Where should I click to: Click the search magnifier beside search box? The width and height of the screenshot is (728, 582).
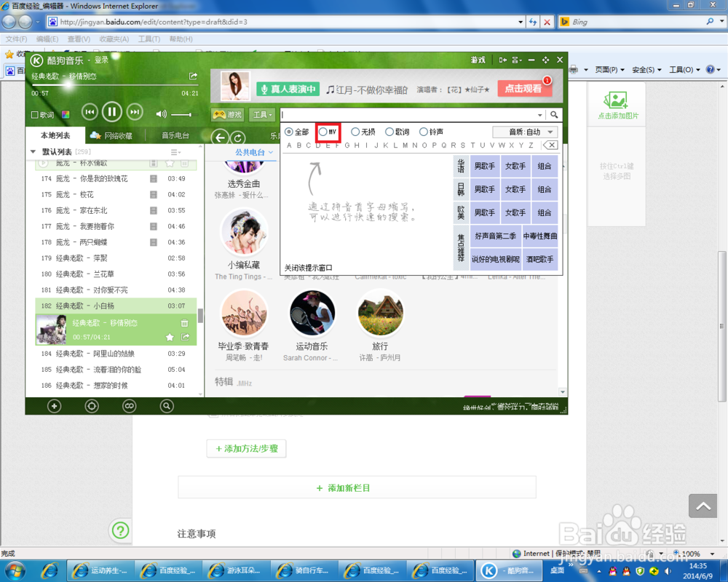(554, 115)
